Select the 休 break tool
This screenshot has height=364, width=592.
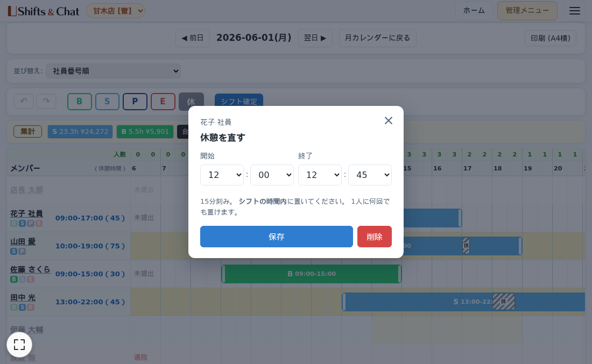tap(191, 102)
